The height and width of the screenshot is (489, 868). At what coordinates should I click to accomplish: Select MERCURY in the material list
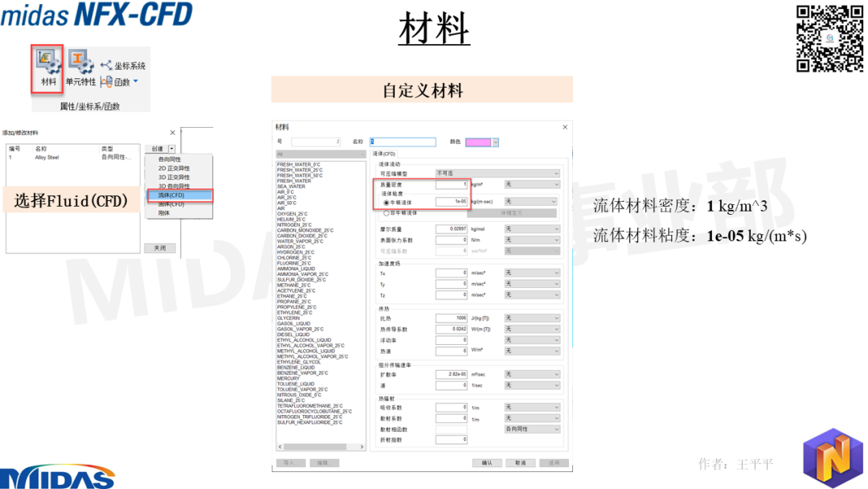tap(288, 379)
